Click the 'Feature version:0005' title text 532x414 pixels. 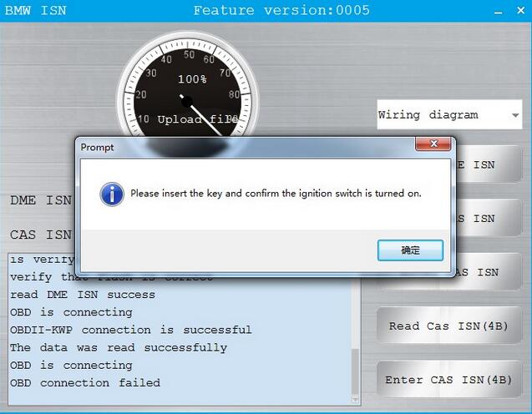(281, 10)
